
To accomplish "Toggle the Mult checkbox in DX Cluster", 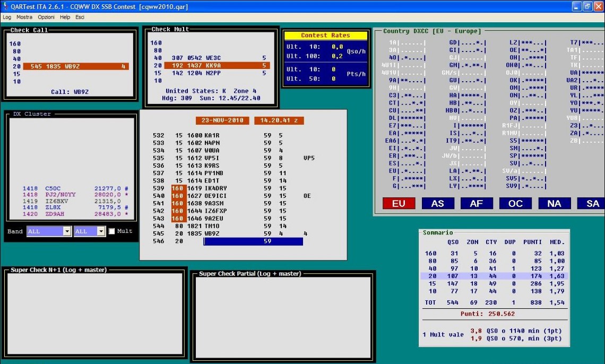I will pos(111,231).
